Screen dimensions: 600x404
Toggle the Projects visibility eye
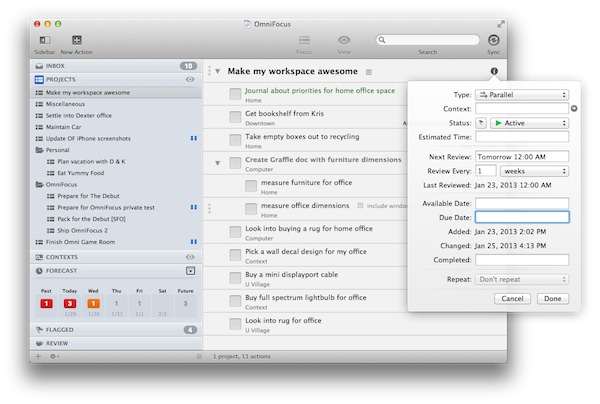coord(190,79)
